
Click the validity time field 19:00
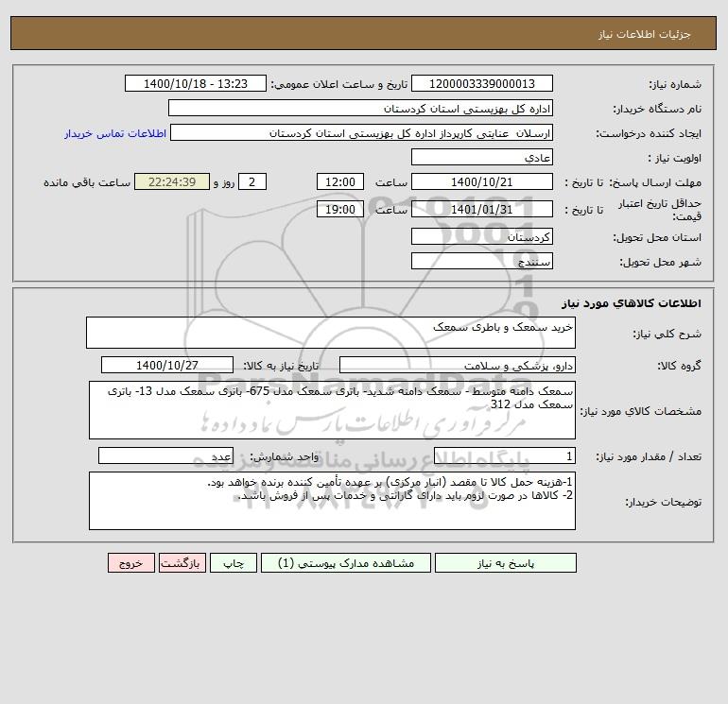click(x=339, y=209)
